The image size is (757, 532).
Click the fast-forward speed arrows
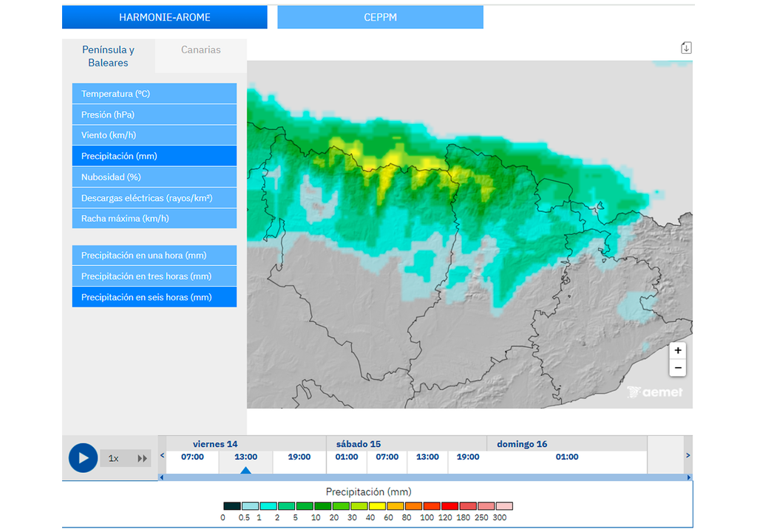[x=142, y=458]
